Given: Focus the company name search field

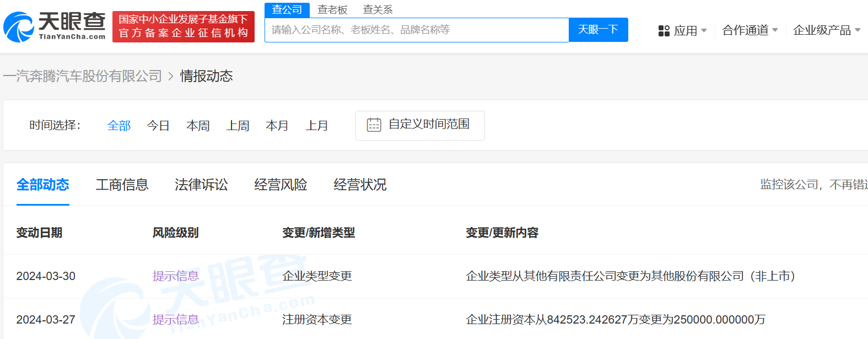Looking at the screenshot, I should pos(416,30).
